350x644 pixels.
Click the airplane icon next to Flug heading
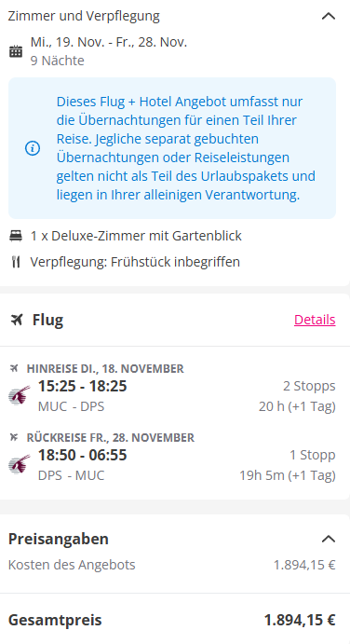point(17,320)
